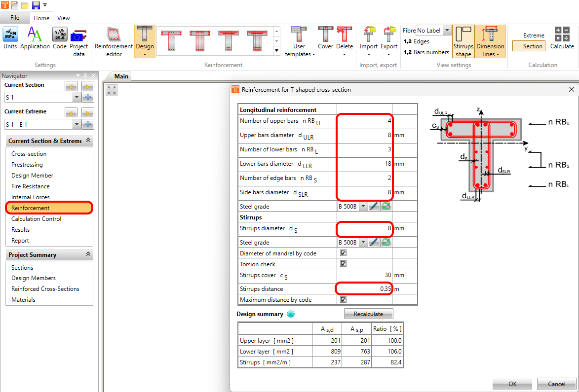
Task: Confirm dialog with OK button
Action: [512, 384]
